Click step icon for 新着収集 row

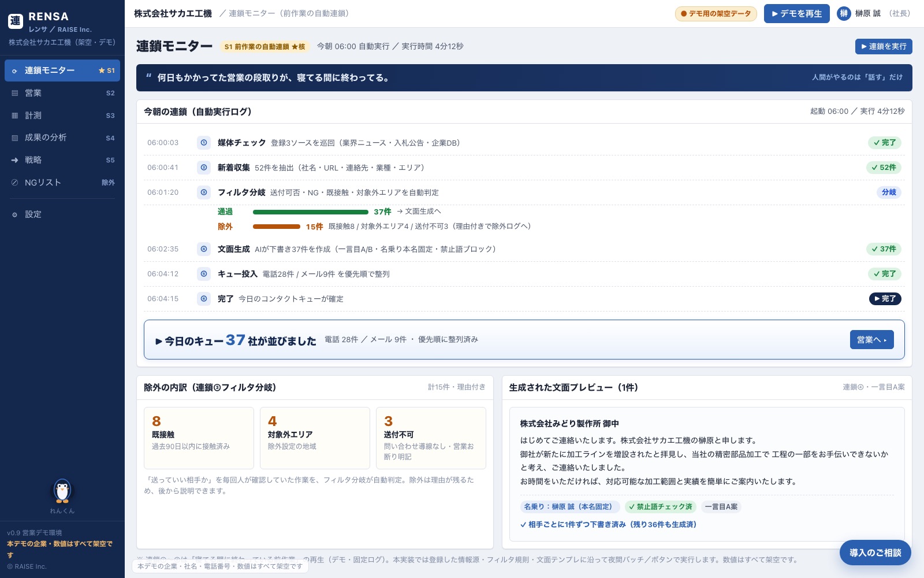point(204,168)
